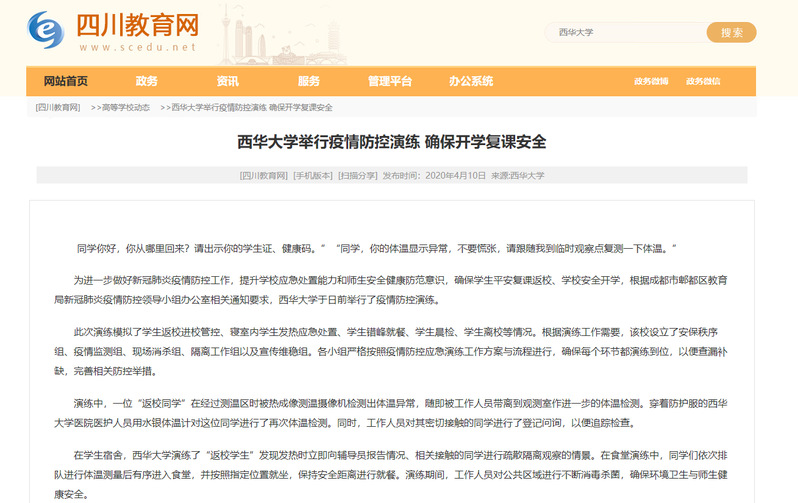Click the 政务微信 link in the nav bar
The width and height of the screenshot is (798, 503).
(703, 81)
